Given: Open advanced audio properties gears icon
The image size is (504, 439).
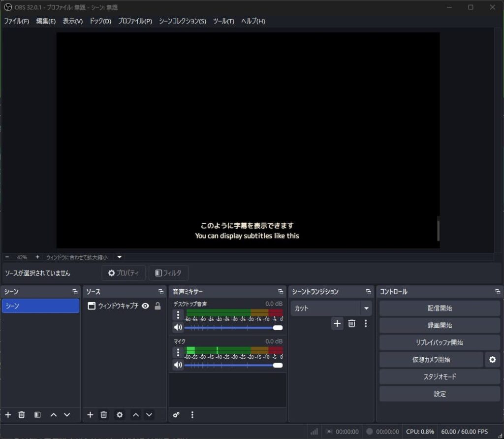Looking at the screenshot, I should pyautogui.click(x=177, y=415).
